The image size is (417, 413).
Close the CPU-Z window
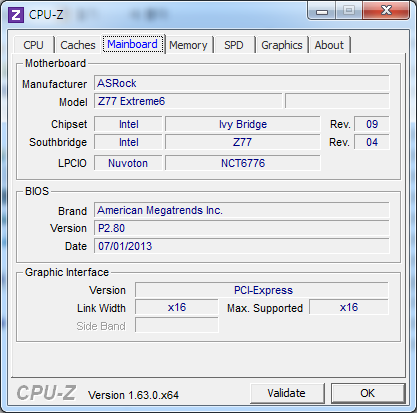(x=386, y=11)
